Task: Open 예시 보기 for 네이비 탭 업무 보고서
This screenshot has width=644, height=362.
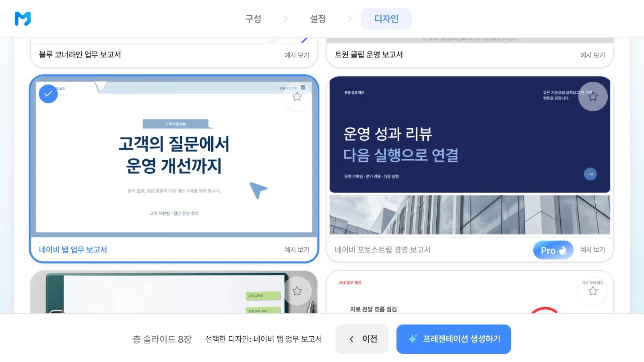Action: click(297, 250)
